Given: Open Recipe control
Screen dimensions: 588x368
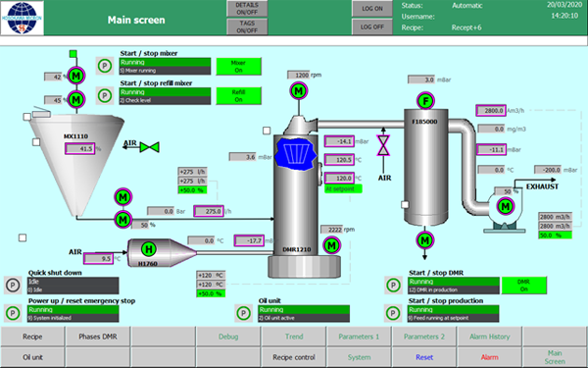Looking at the screenshot, I should pyautogui.click(x=294, y=357).
